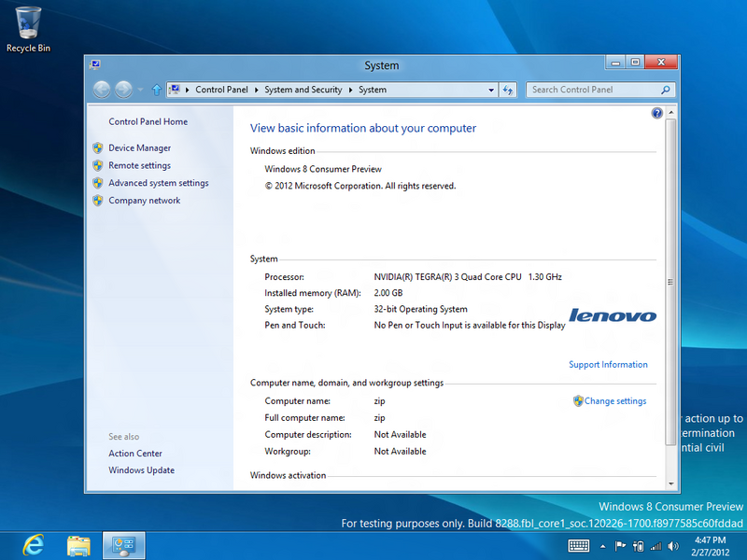Click the network signal tray icon
The image size is (747, 560).
click(655, 545)
